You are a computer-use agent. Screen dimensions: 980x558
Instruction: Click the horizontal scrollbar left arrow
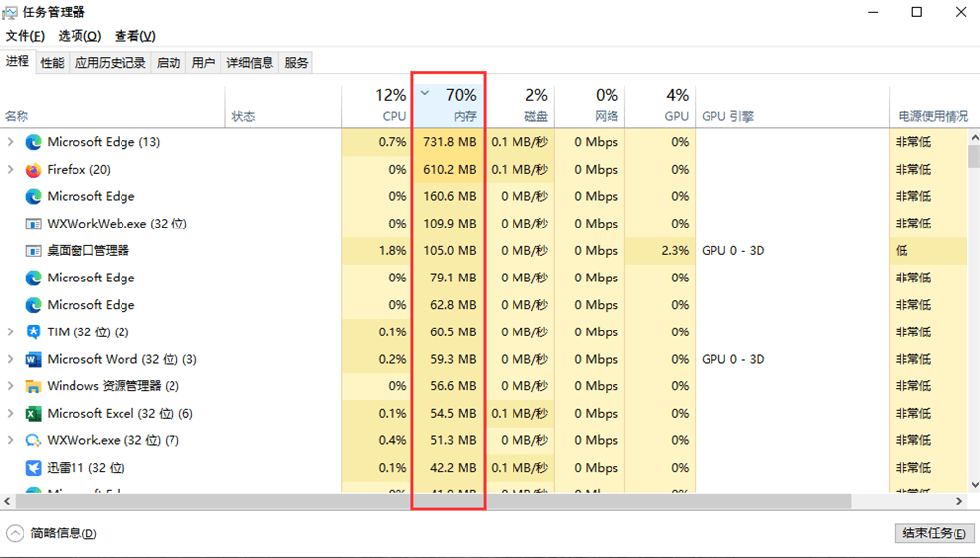click(x=7, y=502)
